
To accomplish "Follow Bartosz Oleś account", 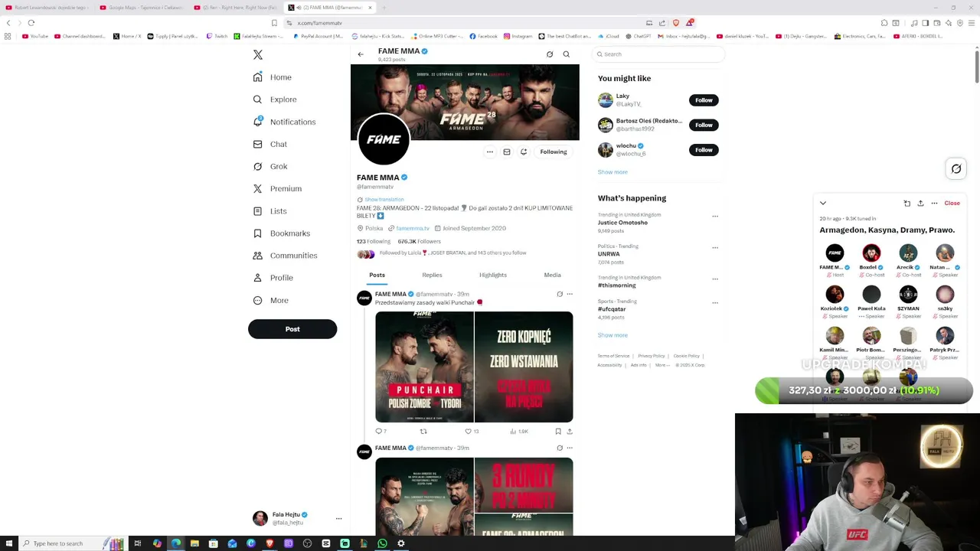I will [704, 125].
